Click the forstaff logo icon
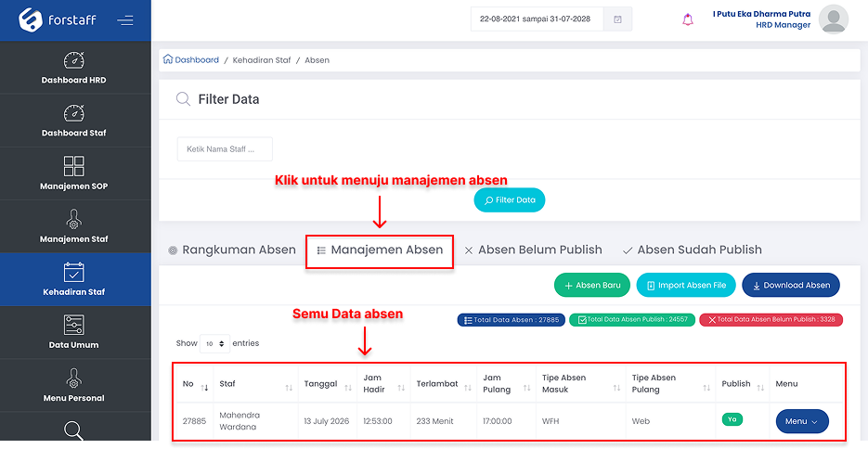The width and height of the screenshot is (868, 449). [31, 19]
